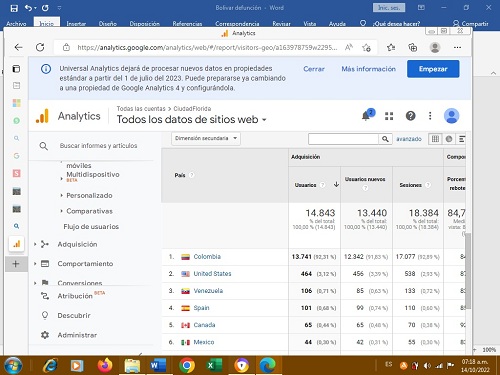Open Atribución in the sidebar
The height and width of the screenshot is (375, 500).
[75, 296]
